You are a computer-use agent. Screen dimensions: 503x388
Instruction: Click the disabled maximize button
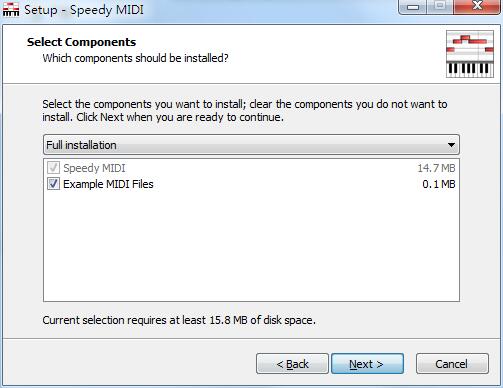pos(440,7)
